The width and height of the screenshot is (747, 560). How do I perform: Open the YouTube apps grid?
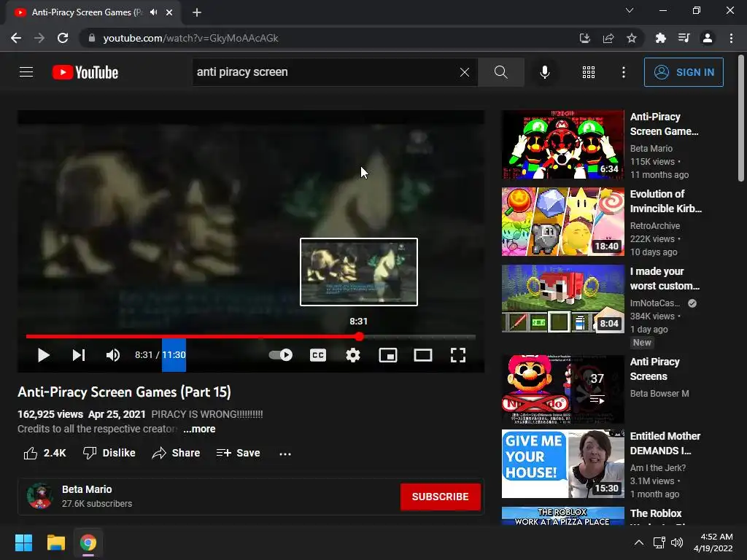(x=589, y=72)
